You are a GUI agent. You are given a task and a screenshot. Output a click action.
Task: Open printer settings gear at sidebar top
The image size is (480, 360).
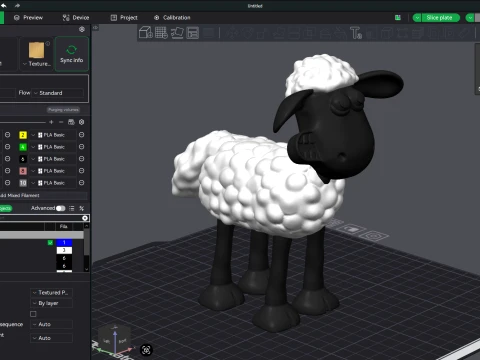[x=82, y=29]
